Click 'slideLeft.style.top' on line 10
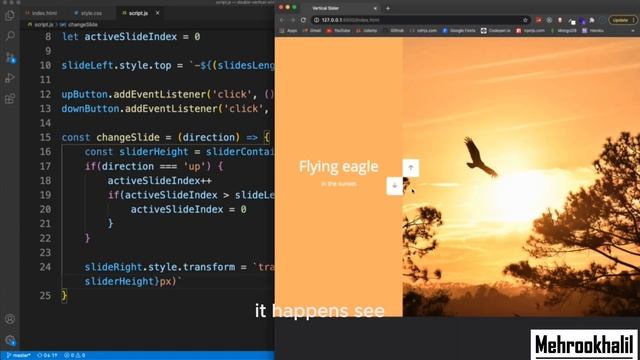Screen dimensions: 640x360 click(x=116, y=65)
